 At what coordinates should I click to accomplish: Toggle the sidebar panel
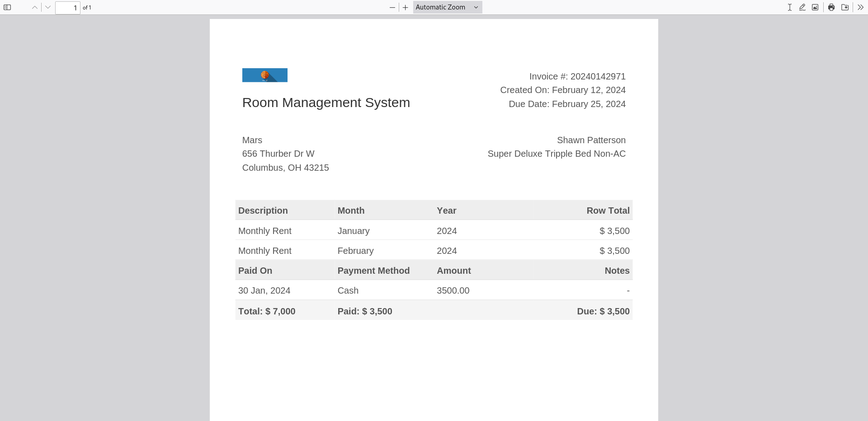tap(7, 7)
